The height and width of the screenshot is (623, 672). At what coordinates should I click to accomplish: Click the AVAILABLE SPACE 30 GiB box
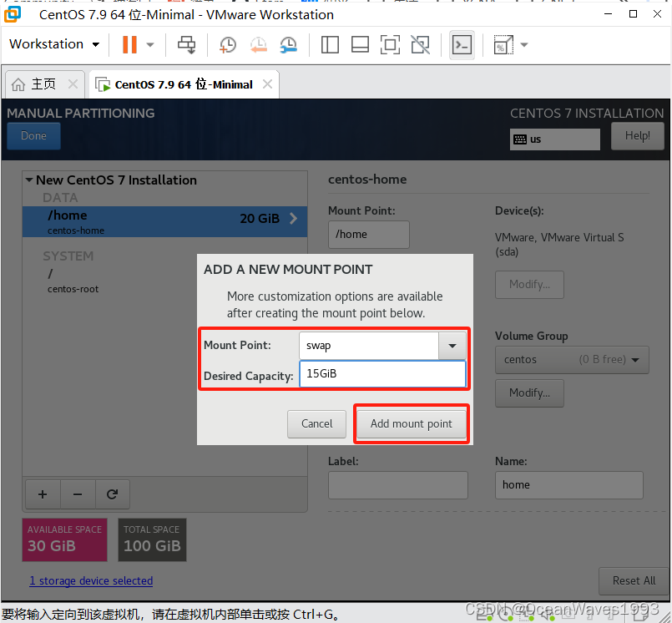click(x=65, y=539)
